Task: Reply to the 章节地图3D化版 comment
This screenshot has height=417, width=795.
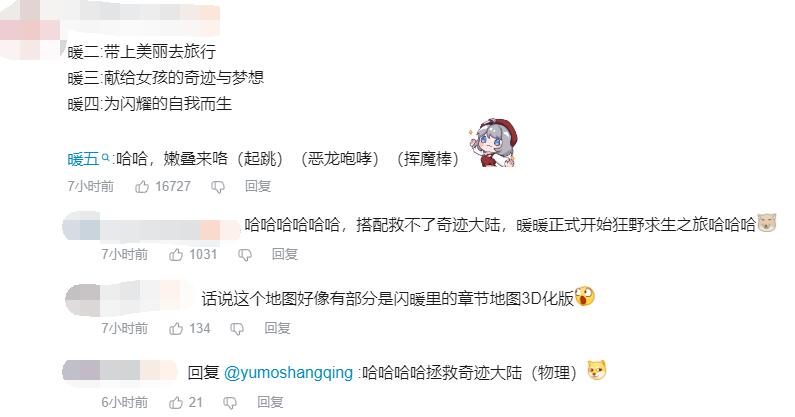Action: 277,328
